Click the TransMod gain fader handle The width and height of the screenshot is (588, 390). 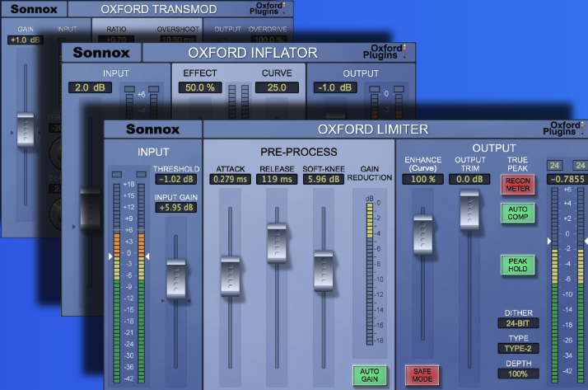pos(26,129)
